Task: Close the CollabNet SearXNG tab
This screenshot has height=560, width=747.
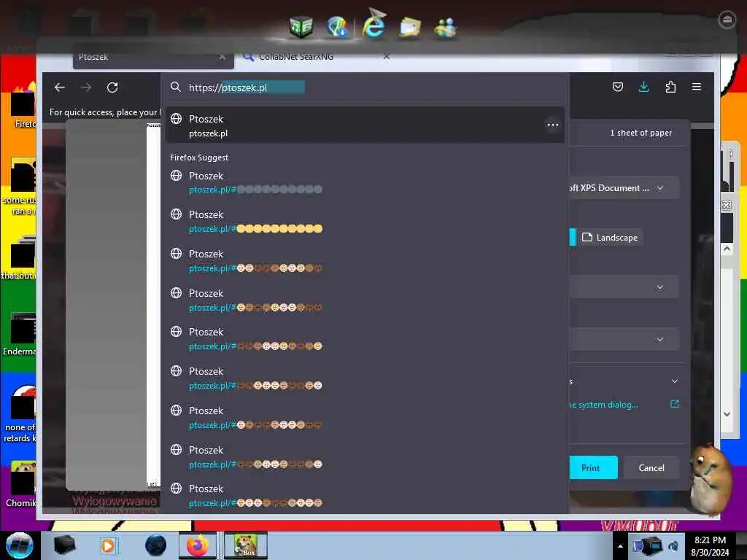Action: click(387, 57)
